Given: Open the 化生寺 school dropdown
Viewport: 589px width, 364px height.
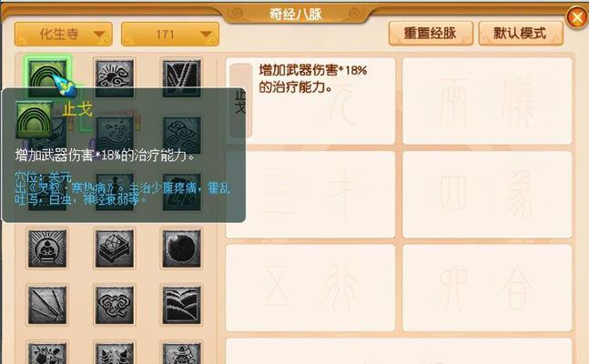Looking at the screenshot, I should tap(64, 35).
